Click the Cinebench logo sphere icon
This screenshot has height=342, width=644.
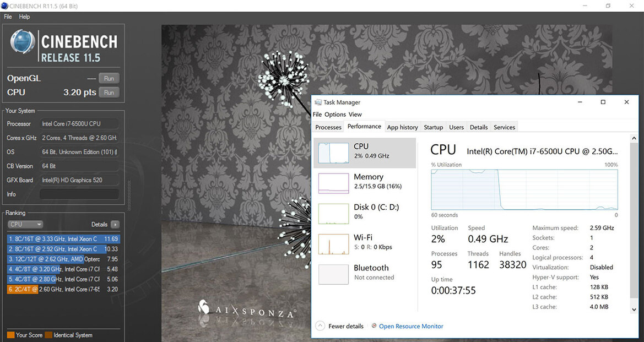pos(23,42)
